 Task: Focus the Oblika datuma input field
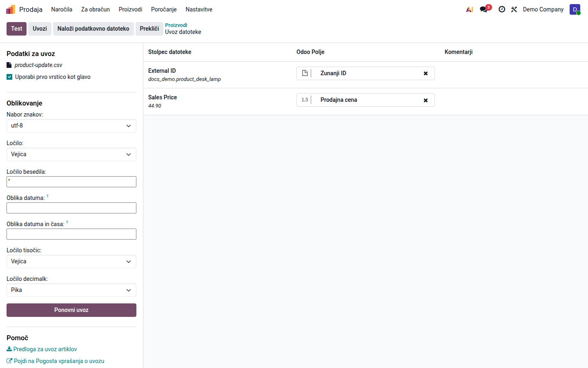point(71,208)
